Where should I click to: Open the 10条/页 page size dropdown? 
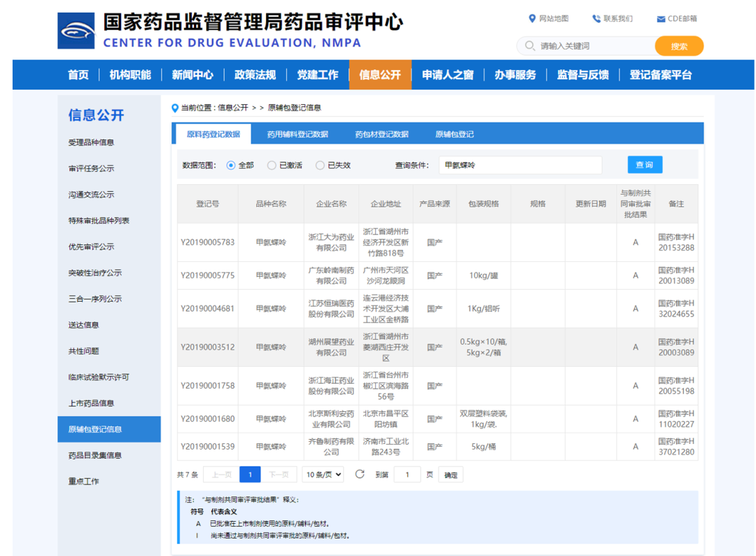pyautogui.click(x=323, y=475)
